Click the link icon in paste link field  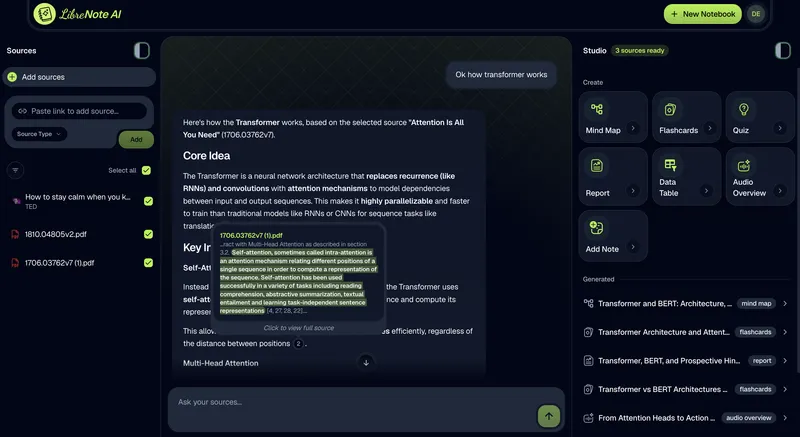tap(22, 111)
